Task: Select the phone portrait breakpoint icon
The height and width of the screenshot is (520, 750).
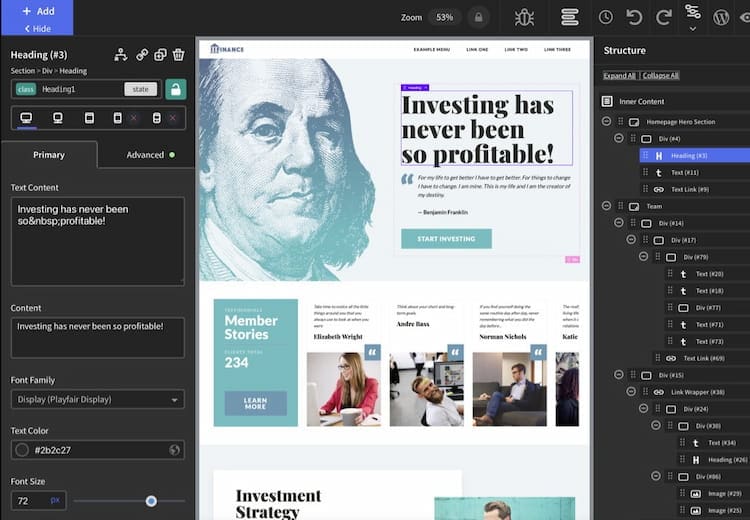Action: pos(156,118)
